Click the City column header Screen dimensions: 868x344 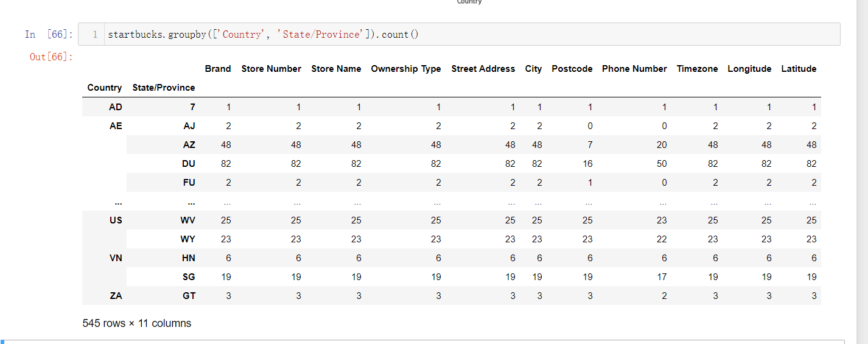point(533,69)
